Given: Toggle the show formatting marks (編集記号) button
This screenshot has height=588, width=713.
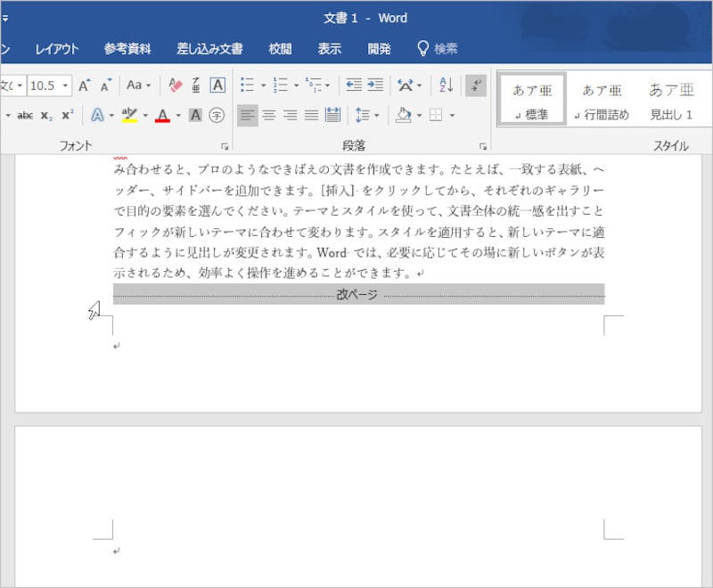Looking at the screenshot, I should tap(477, 86).
